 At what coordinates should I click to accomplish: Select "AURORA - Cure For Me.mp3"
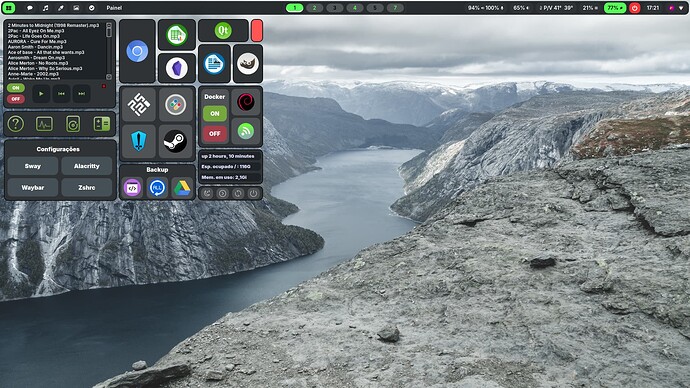(37, 41)
